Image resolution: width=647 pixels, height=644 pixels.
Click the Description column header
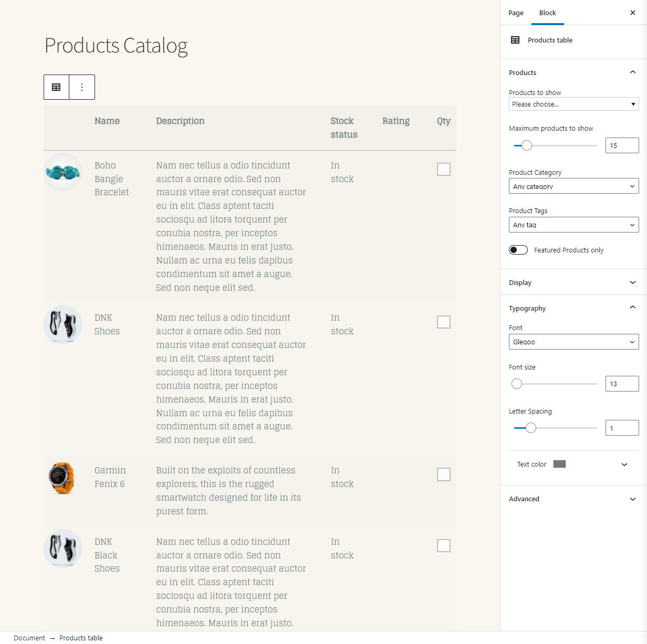click(180, 121)
